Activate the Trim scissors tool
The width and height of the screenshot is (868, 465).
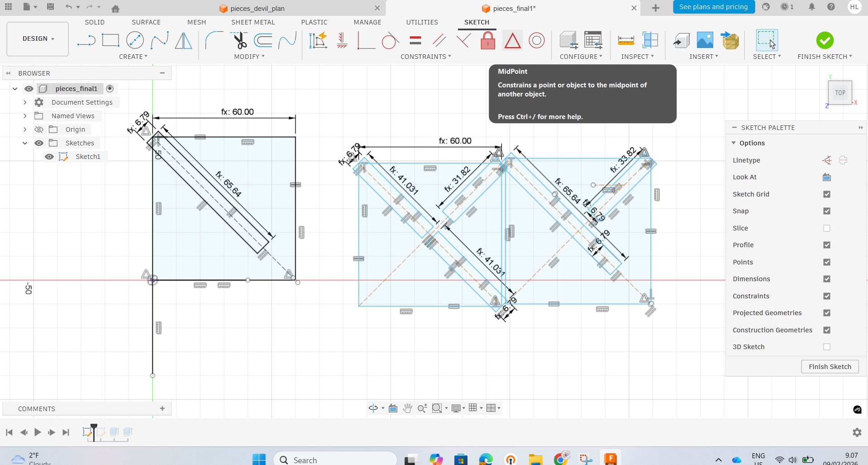click(x=239, y=41)
